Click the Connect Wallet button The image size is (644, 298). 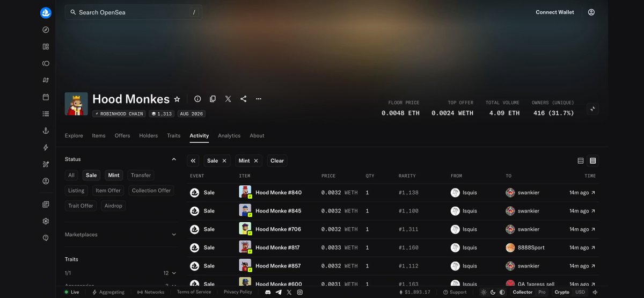(x=555, y=12)
